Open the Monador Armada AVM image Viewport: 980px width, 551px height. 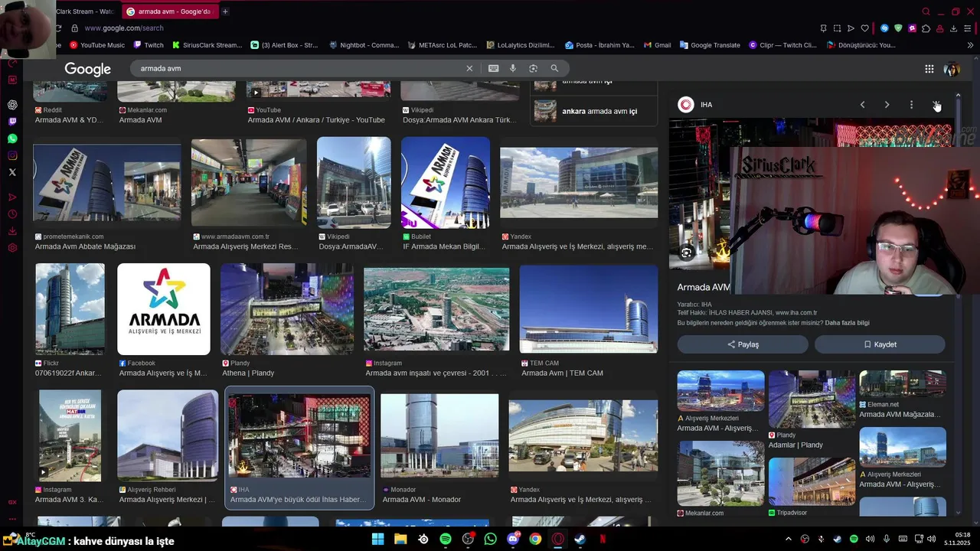[439, 435]
